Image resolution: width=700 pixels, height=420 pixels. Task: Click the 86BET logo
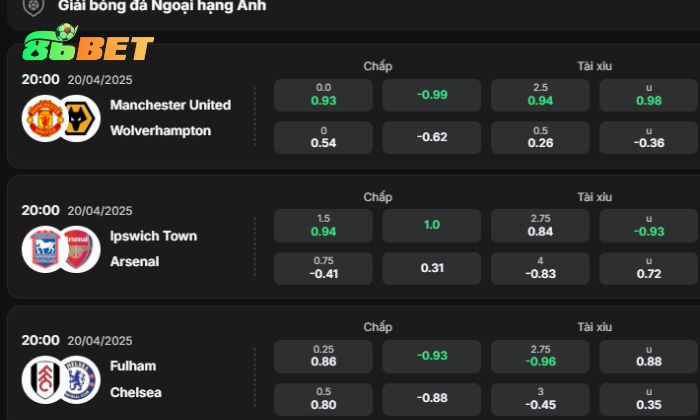tap(88, 46)
